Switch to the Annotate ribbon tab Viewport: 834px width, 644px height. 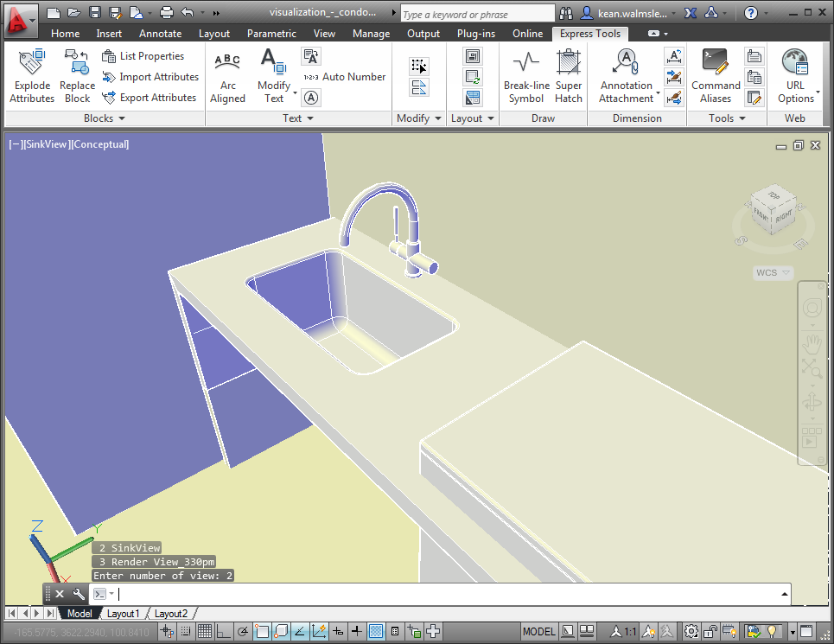point(160,34)
